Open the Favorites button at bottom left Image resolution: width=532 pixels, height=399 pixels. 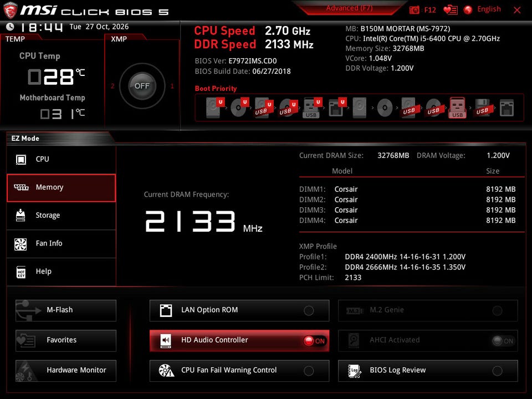66,340
